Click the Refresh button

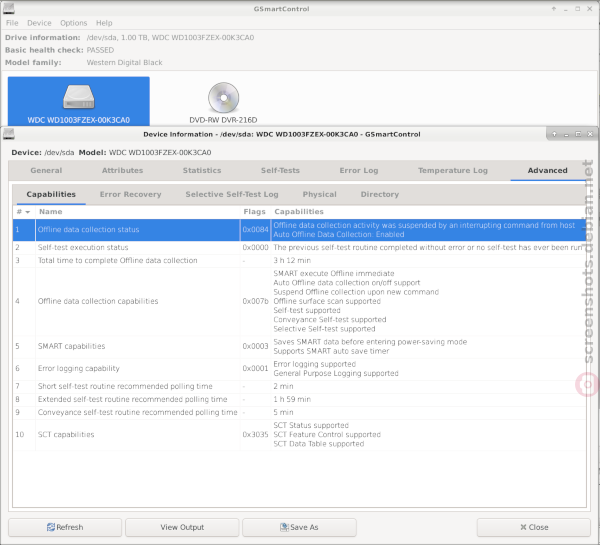click(x=65, y=527)
